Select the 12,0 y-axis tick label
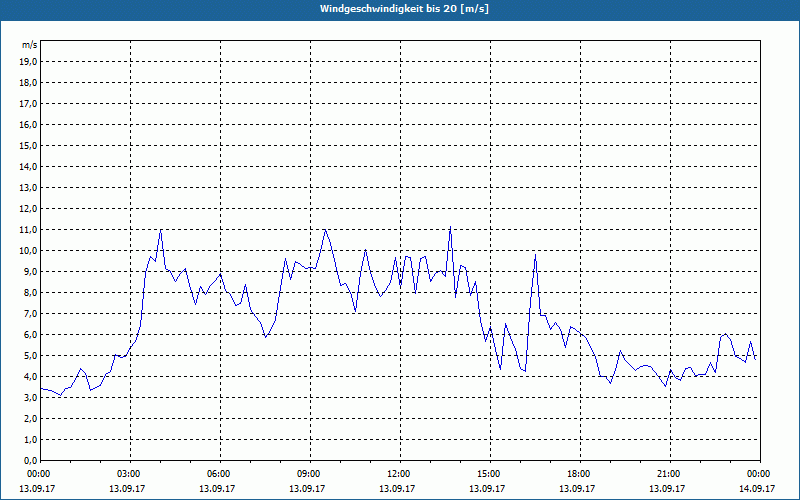Screen dimensions: 800x500 coord(28,209)
